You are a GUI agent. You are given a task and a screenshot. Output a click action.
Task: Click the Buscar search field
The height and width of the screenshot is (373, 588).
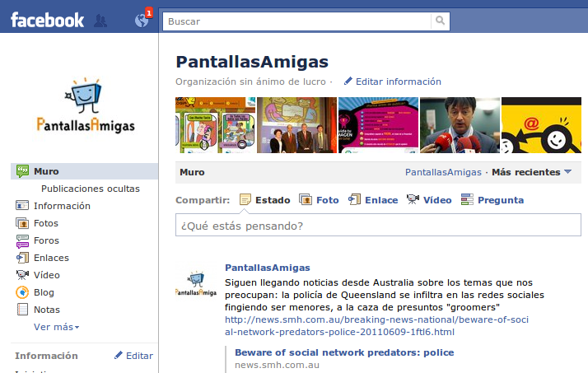pyautogui.click(x=296, y=21)
